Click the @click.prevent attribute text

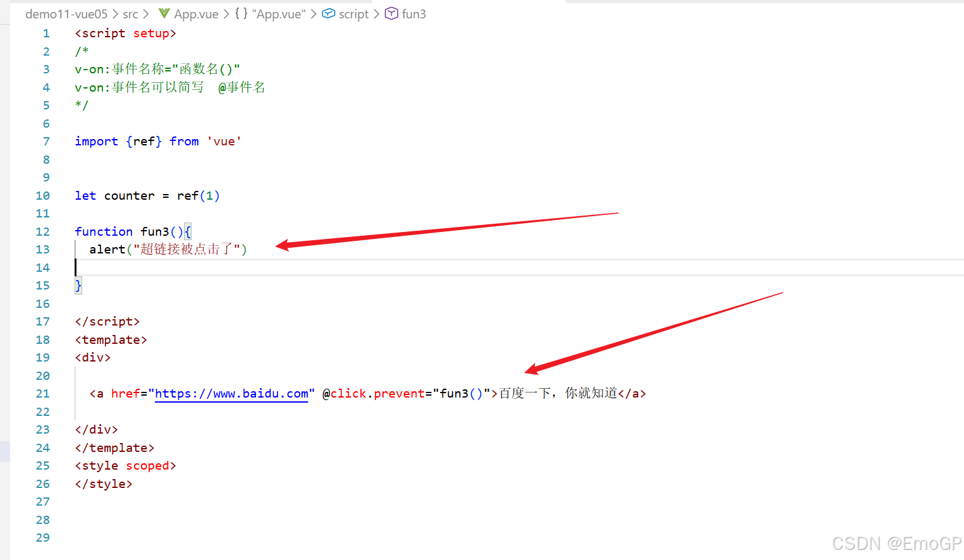click(374, 394)
